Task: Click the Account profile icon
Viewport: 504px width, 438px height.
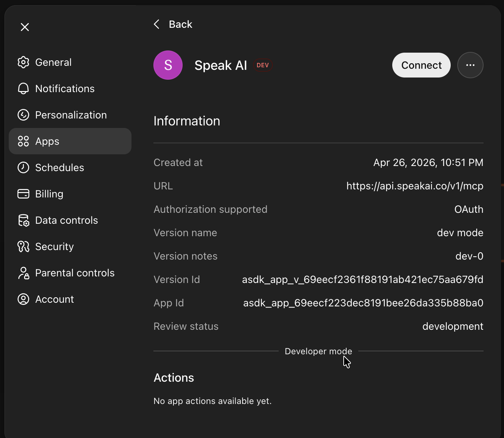Action: tap(23, 299)
